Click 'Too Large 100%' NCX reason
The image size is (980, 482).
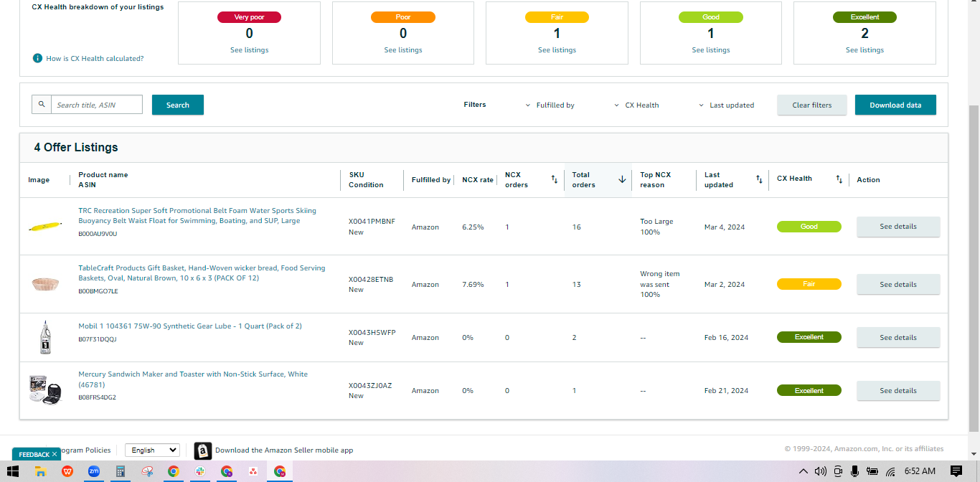tap(656, 227)
